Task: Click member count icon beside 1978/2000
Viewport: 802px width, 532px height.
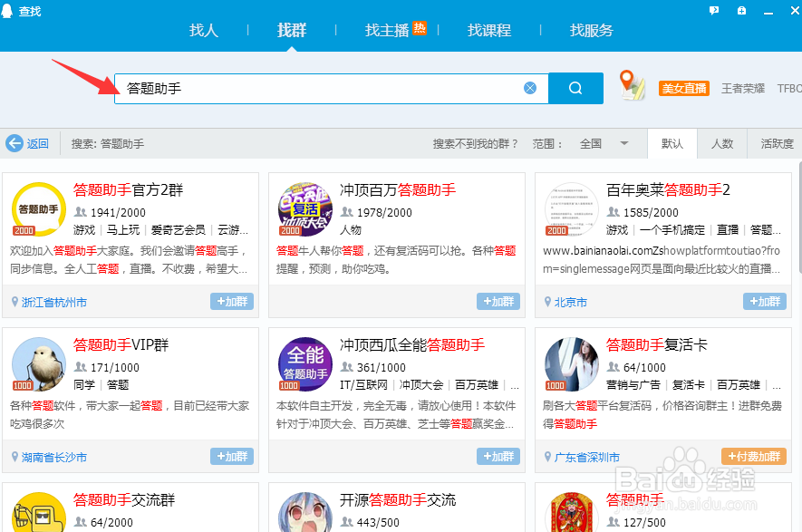Action: tap(347, 212)
